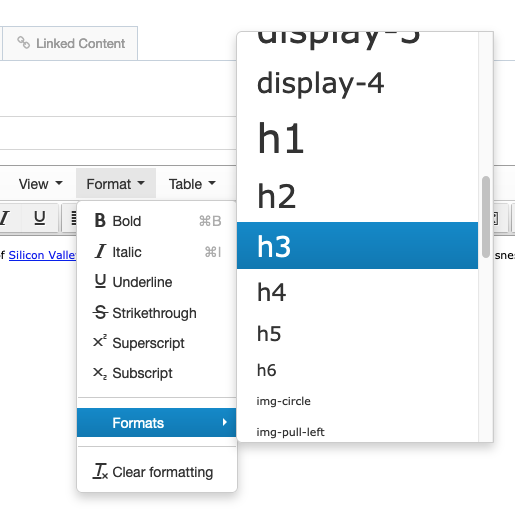Click the Superscript x² icon
The height and width of the screenshot is (509, 515).
[100, 341]
